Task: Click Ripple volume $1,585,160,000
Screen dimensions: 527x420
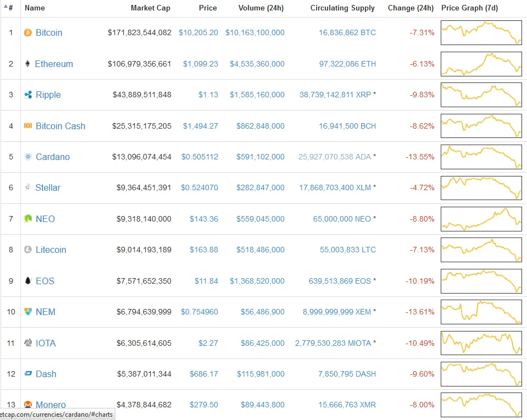Action: (257, 95)
